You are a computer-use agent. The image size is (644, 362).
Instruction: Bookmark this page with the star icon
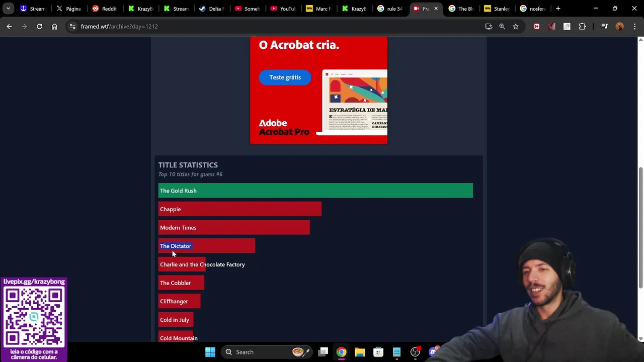pyautogui.click(x=516, y=26)
